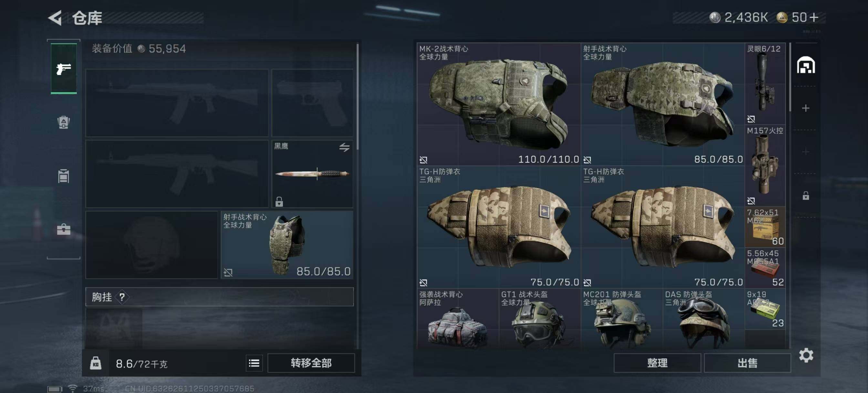This screenshot has width=868, height=393.
Task: Open the 胸挂 help question mark
Action: coord(122,297)
